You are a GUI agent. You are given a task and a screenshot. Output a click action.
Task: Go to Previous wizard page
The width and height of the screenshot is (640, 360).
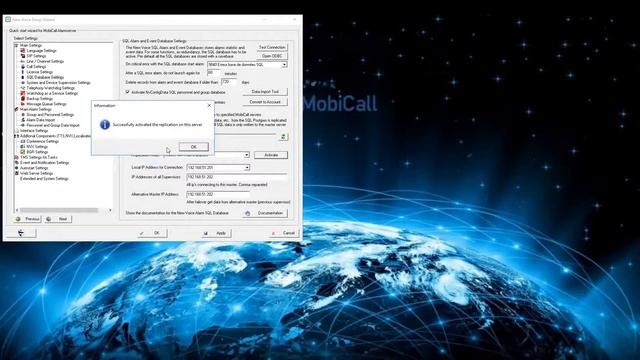[x=27, y=219]
